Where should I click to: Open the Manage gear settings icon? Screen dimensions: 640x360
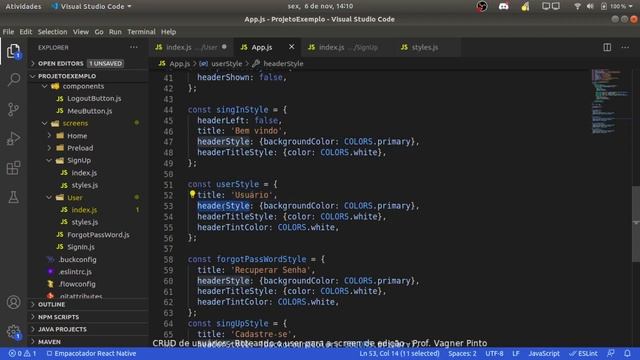click(x=13, y=331)
